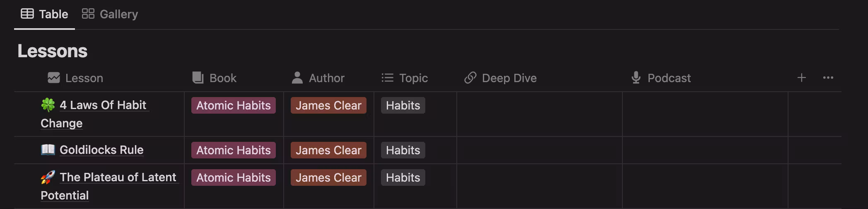Click the Atomic Habits tag in the Goldilocks row
868x209 pixels.
coord(233,150)
